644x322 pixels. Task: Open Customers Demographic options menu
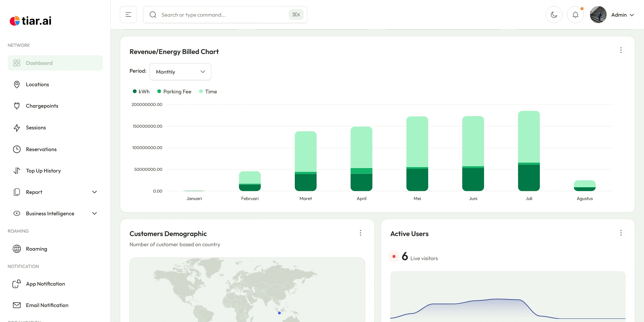pyautogui.click(x=361, y=233)
